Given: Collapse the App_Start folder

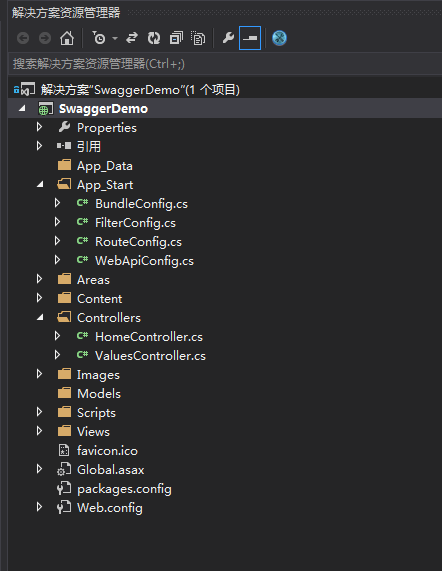Looking at the screenshot, I should (40, 185).
